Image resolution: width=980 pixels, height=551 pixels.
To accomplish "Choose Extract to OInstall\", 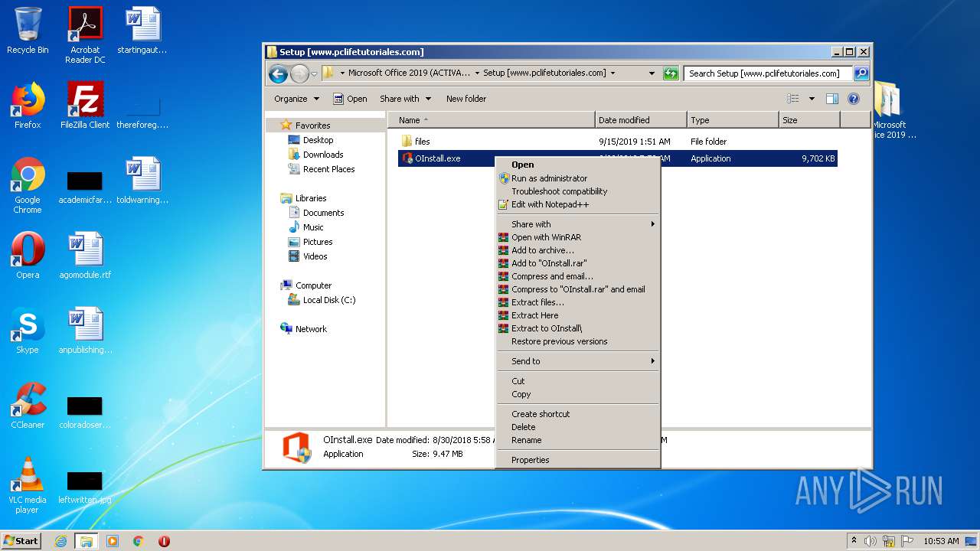I will (577, 328).
